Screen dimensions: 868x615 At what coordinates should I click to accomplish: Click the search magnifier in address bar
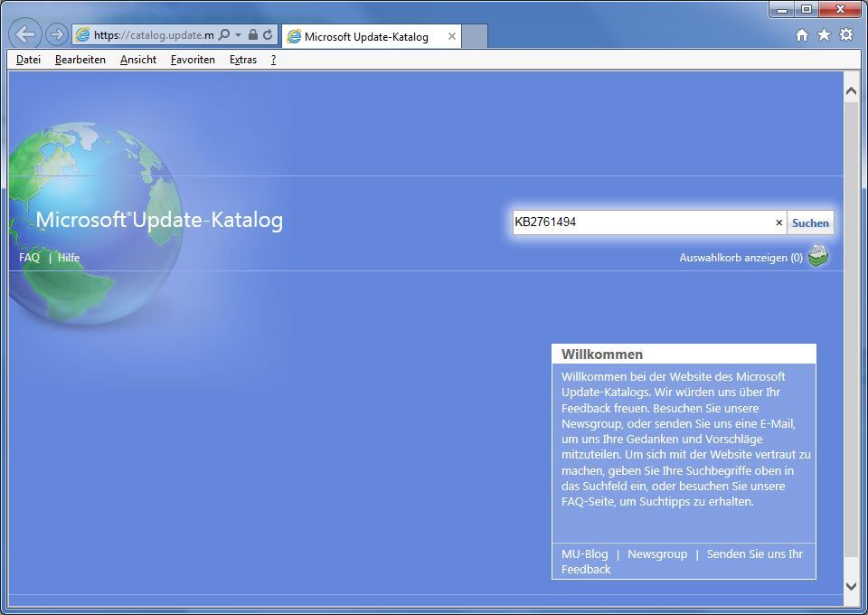coord(223,35)
